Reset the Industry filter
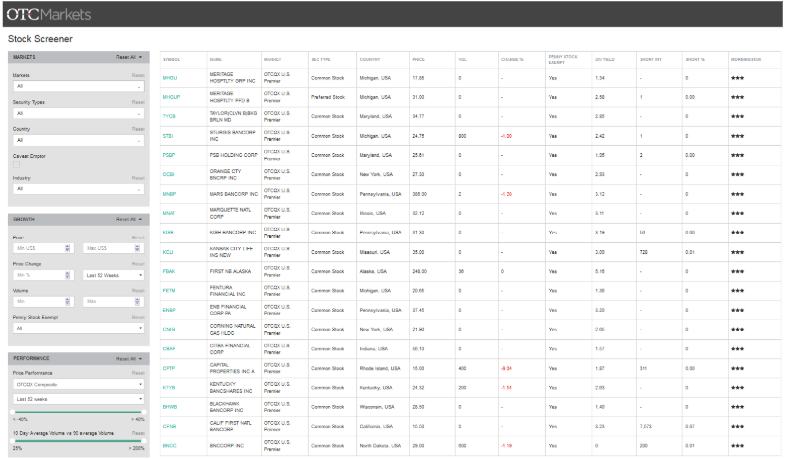This screenshot has width=787, height=459. (x=138, y=178)
